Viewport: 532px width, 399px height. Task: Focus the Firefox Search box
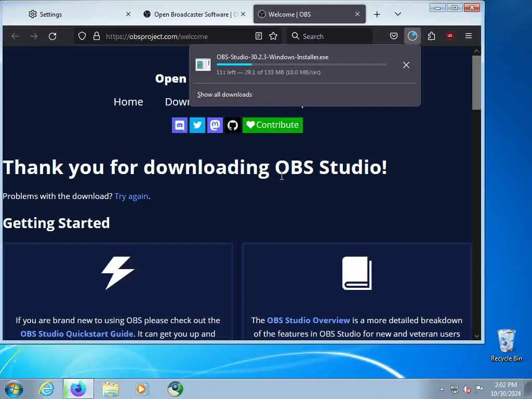click(x=331, y=36)
